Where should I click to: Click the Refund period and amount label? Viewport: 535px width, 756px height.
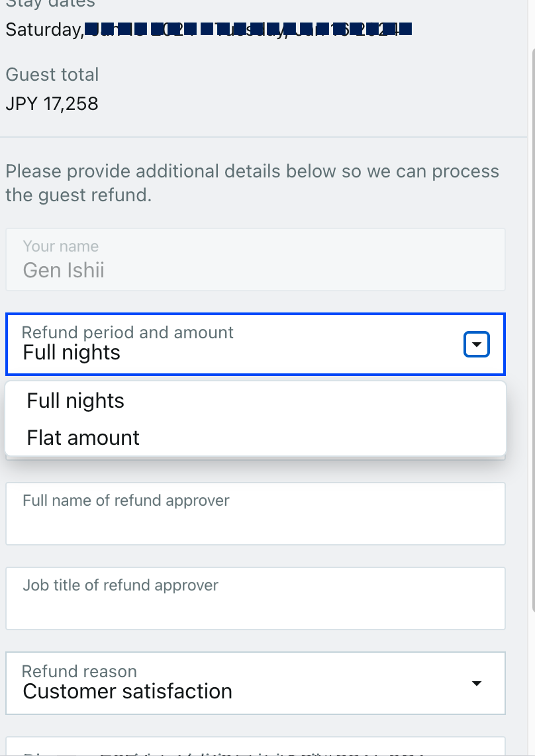(x=128, y=332)
